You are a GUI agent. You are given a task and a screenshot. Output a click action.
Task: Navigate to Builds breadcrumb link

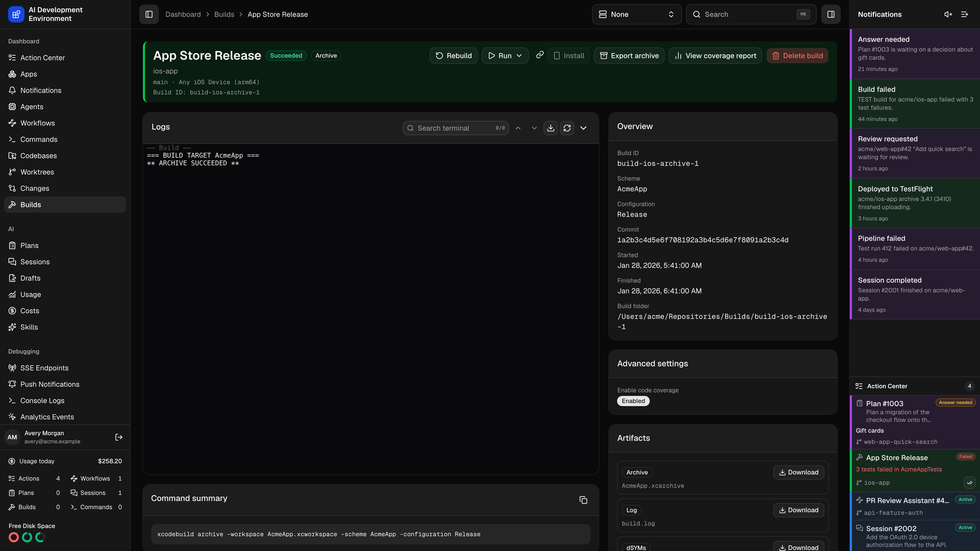(x=224, y=15)
